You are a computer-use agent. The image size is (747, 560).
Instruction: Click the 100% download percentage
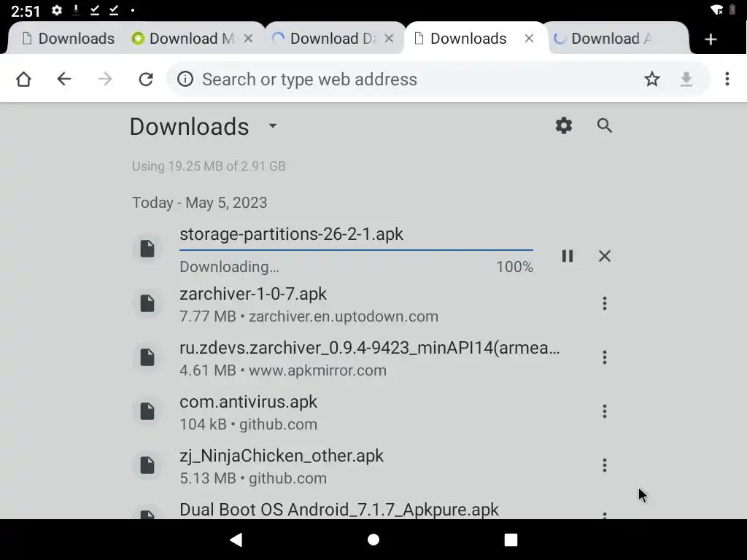click(514, 267)
